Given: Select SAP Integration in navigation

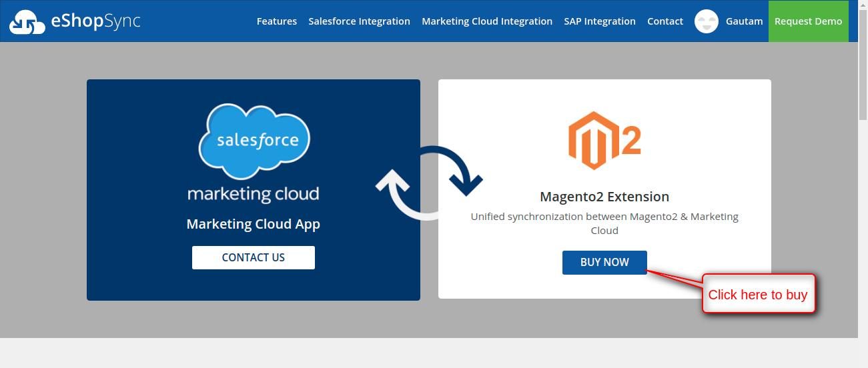Looking at the screenshot, I should [600, 21].
